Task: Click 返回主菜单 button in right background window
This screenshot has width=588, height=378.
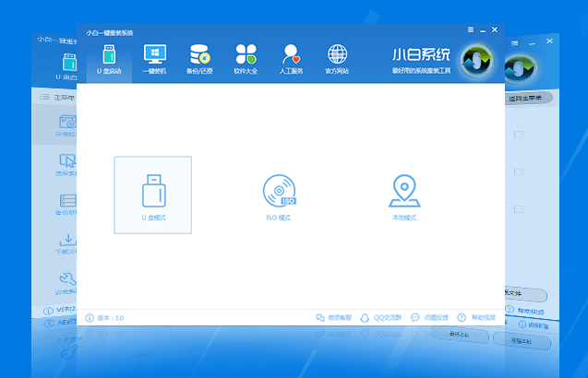Action: [x=528, y=98]
